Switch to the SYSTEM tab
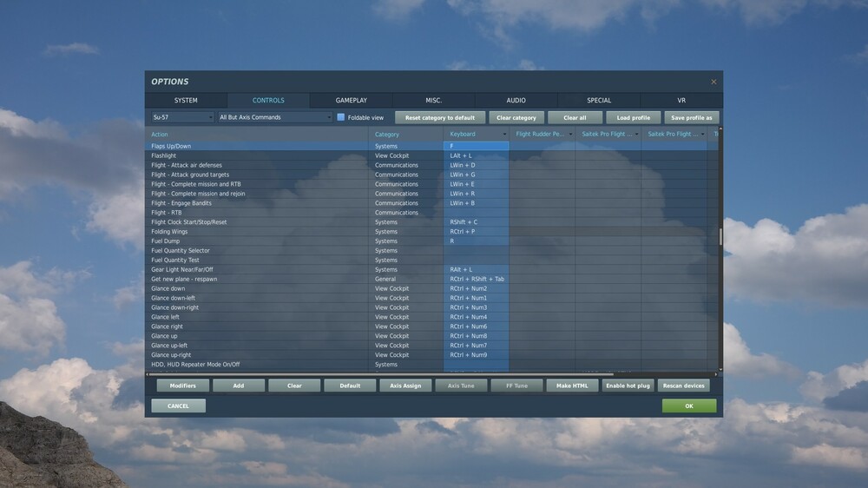This screenshot has width=868, height=488. click(x=186, y=100)
